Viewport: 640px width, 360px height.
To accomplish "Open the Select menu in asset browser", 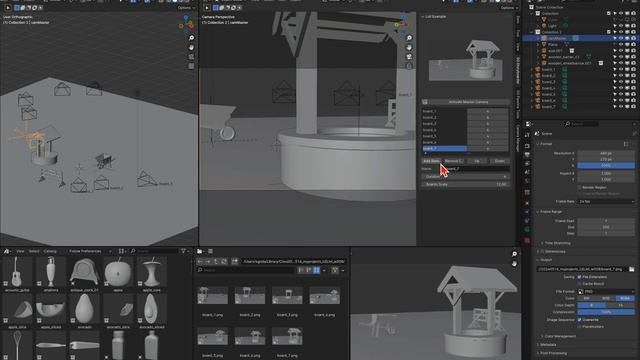I will (34, 251).
